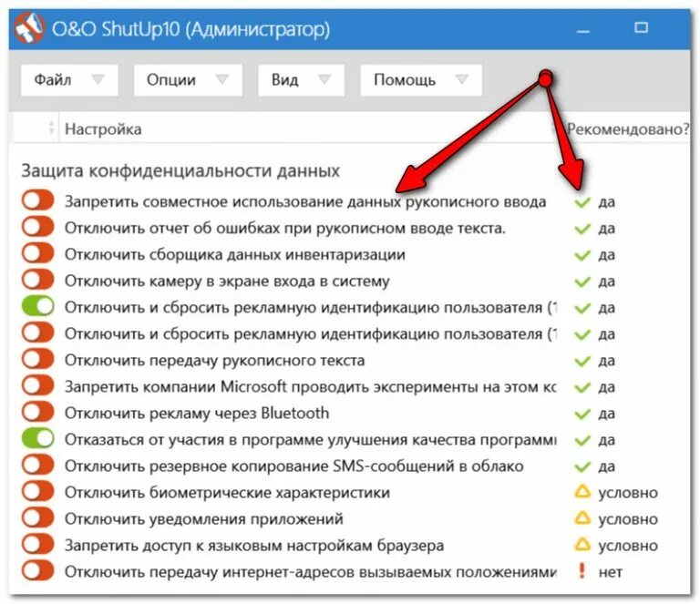
Task: Select text 'Отключить сборщика данных инвентаризации'
Action: (235, 255)
